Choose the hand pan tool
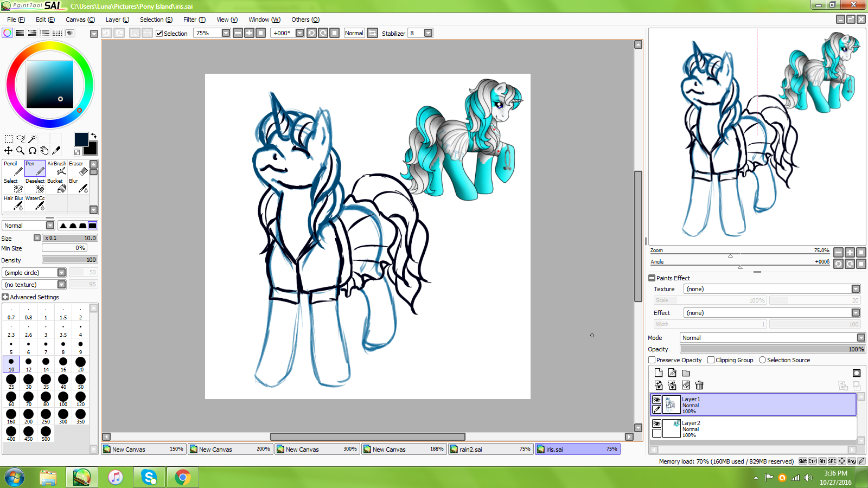 [44, 151]
